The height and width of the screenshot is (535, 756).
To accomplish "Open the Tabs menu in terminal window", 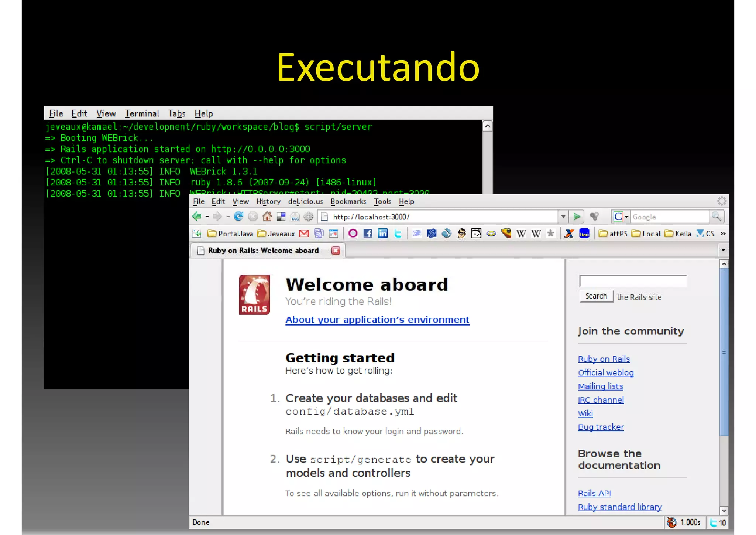I will pos(176,113).
